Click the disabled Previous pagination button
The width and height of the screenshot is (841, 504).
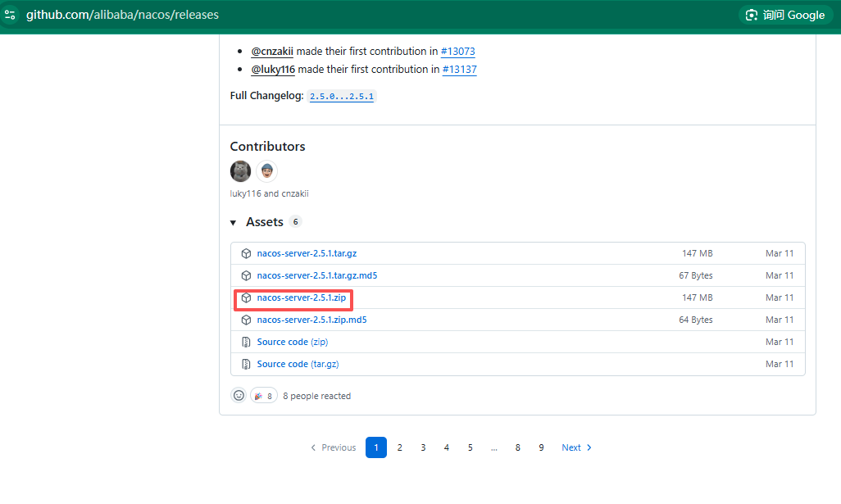coord(333,447)
